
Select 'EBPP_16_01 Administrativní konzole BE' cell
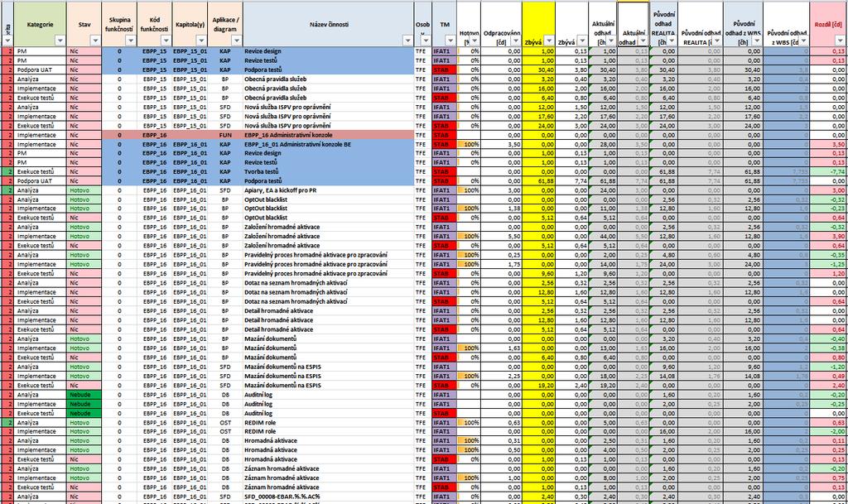pos(329,144)
